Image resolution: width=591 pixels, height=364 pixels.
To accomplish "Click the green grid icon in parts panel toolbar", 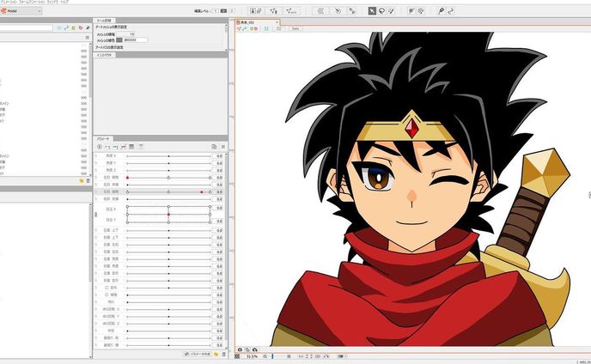I will coord(73,27).
